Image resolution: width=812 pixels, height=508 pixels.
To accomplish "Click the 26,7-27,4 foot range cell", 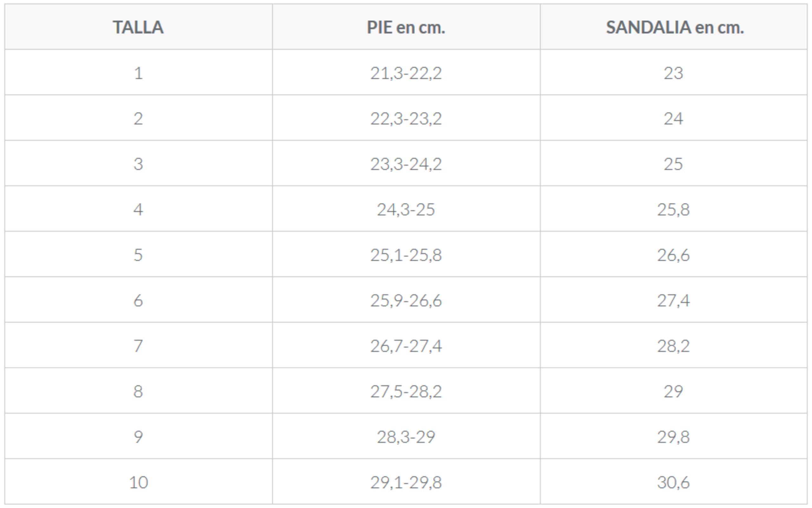I will [406, 345].
